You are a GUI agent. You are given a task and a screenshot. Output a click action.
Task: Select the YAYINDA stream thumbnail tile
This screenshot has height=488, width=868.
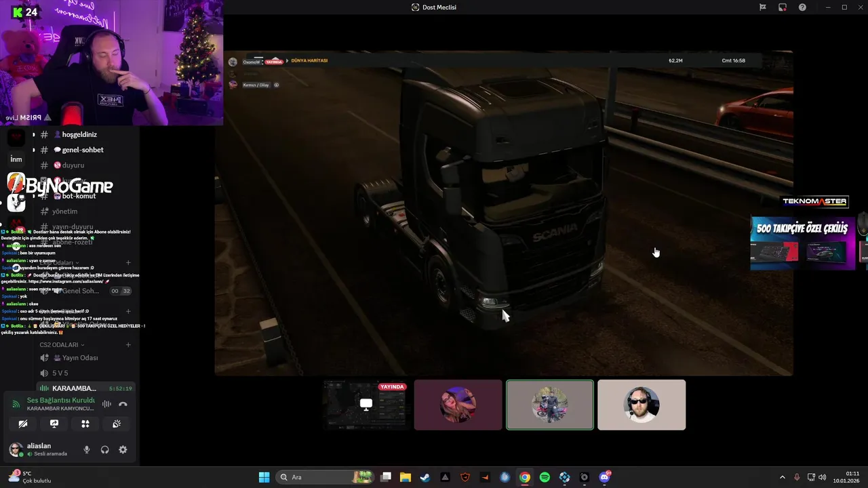[366, 405]
